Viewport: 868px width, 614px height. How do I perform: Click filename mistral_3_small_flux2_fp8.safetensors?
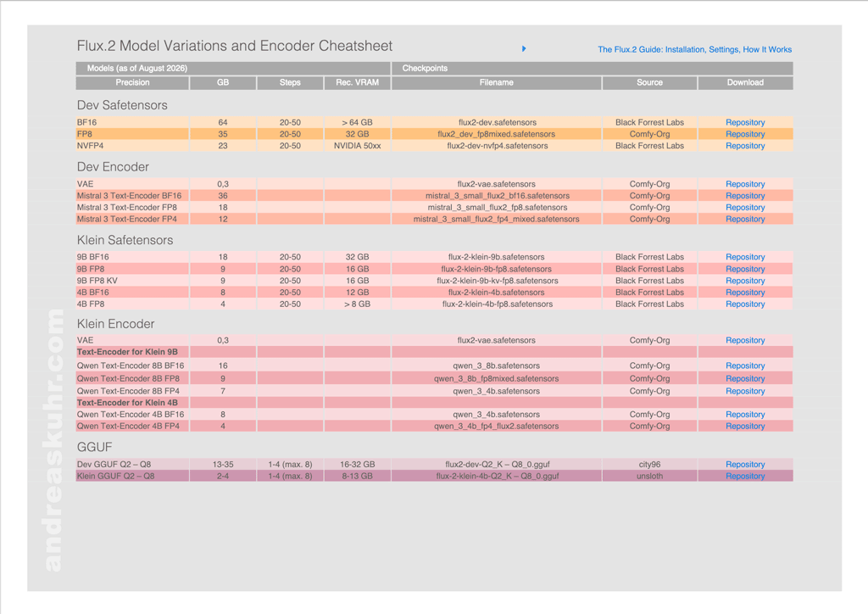pos(497,207)
